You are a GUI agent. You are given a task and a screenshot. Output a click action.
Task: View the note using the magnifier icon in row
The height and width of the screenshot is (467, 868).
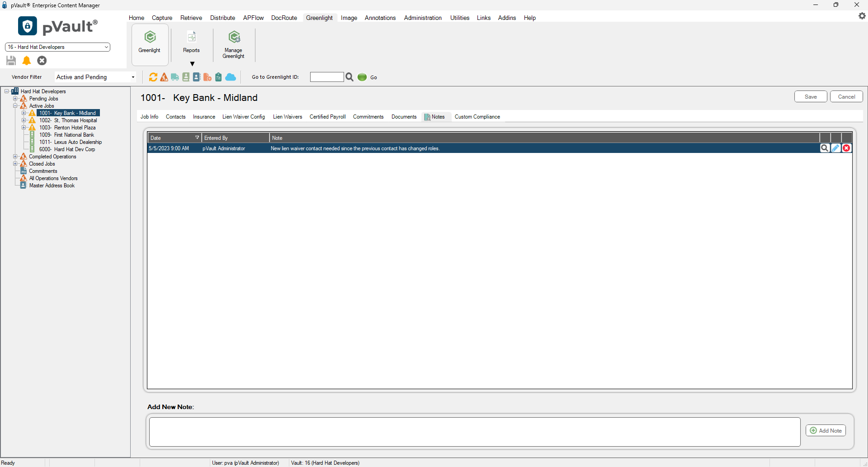click(x=825, y=148)
